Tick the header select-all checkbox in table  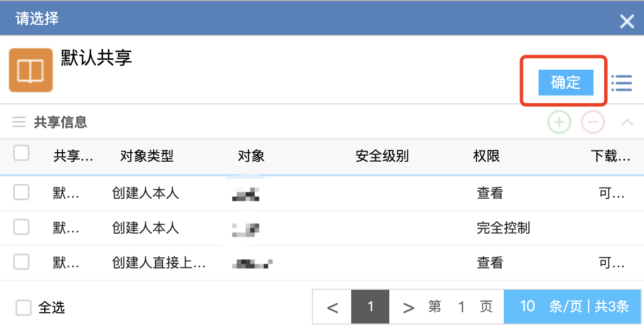(x=21, y=153)
